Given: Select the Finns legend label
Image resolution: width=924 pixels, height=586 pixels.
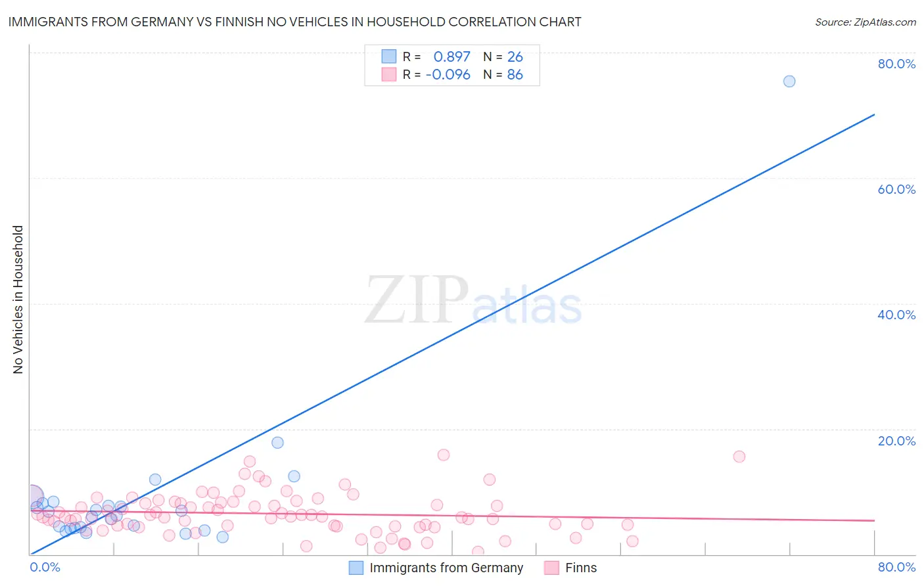Looking at the screenshot, I should pyautogui.click(x=581, y=568).
